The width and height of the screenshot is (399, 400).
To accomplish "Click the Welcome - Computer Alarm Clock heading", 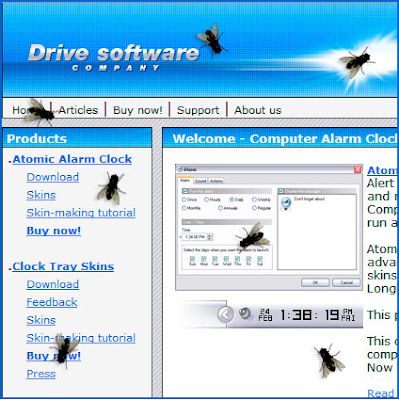I will point(285,139).
